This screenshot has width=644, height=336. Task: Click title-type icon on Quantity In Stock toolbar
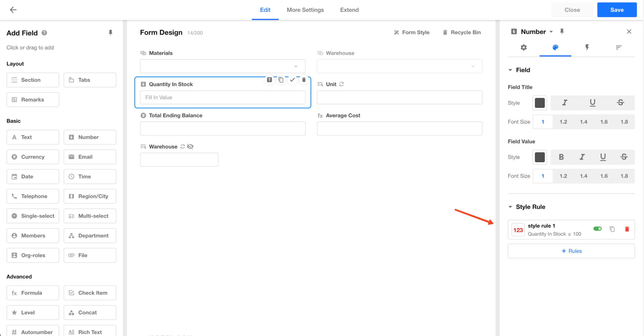pyautogui.click(x=269, y=80)
